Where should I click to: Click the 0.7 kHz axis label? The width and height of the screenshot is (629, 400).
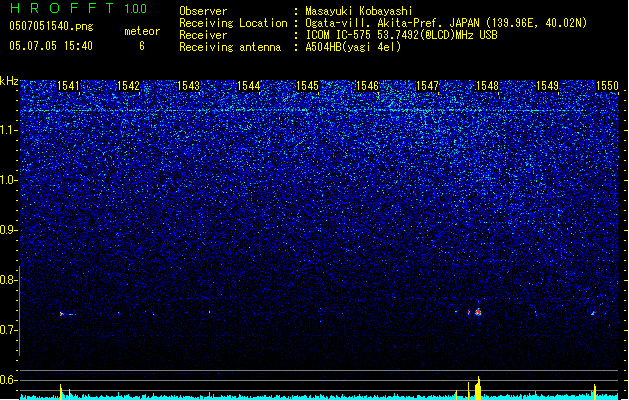click(x=8, y=330)
